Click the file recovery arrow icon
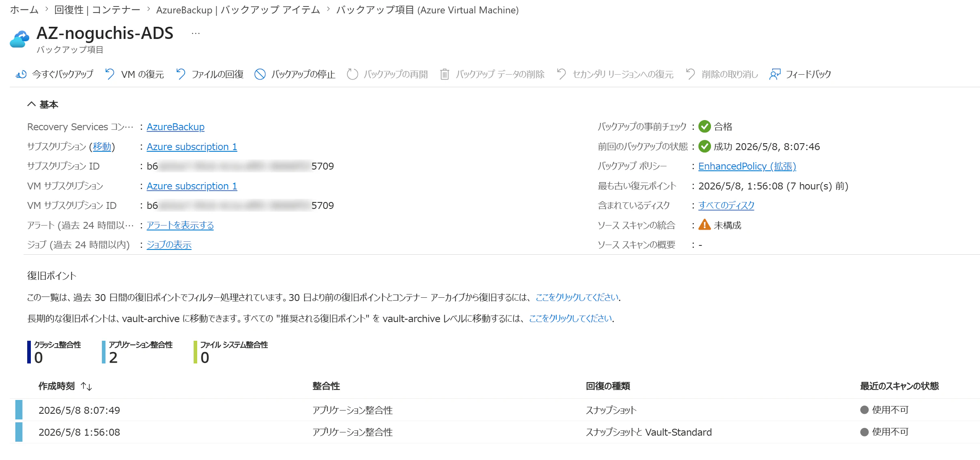The width and height of the screenshot is (980, 460). click(x=181, y=74)
